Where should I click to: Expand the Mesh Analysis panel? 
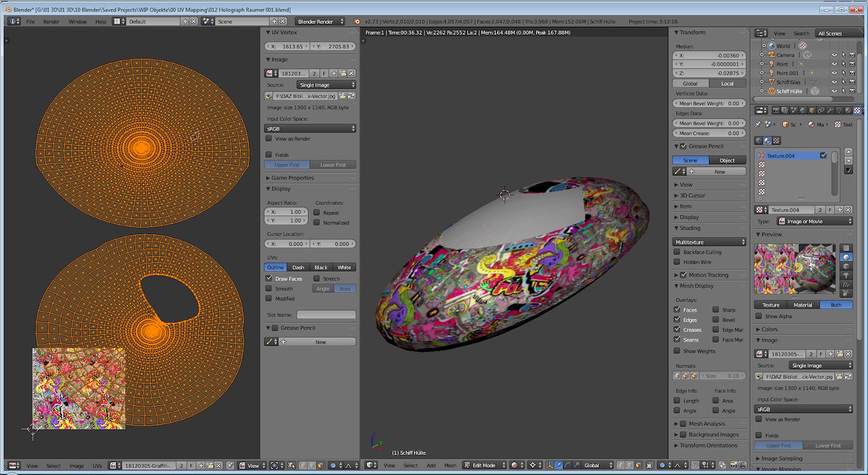[706, 423]
